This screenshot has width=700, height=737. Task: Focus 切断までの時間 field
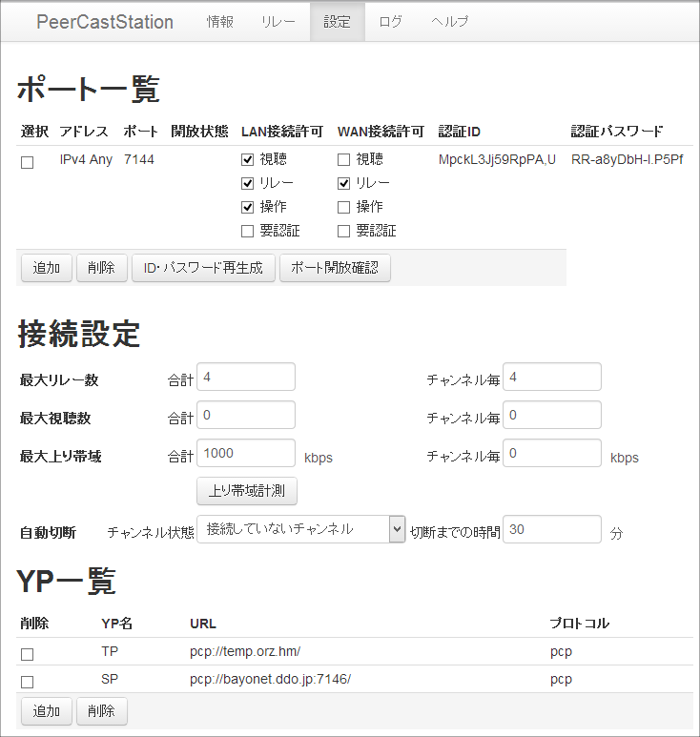point(552,529)
